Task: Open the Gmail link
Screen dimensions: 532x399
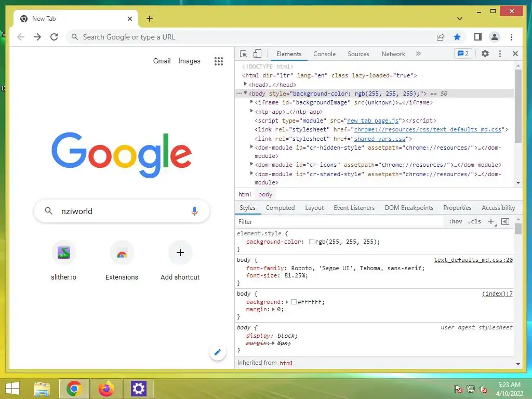Action: pos(162,61)
